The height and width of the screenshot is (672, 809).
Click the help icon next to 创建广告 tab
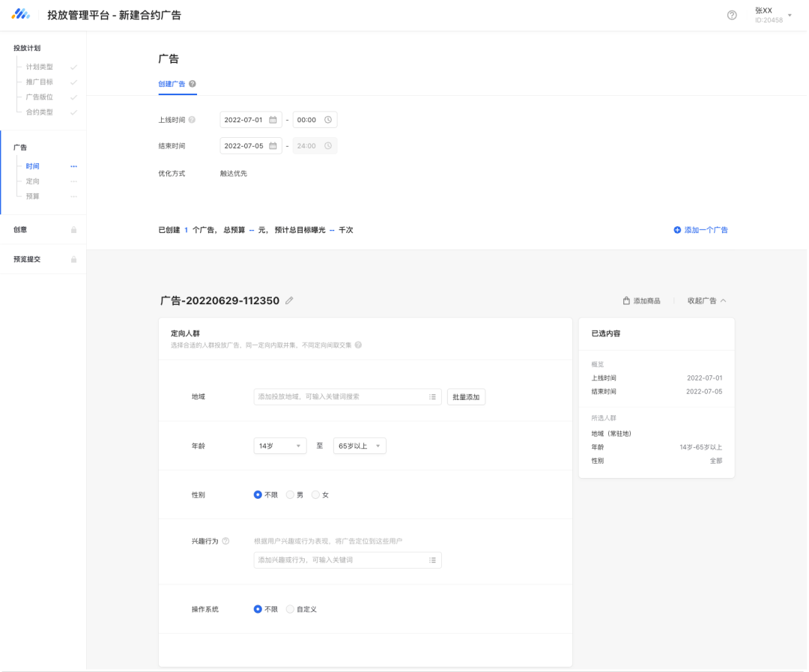193,84
